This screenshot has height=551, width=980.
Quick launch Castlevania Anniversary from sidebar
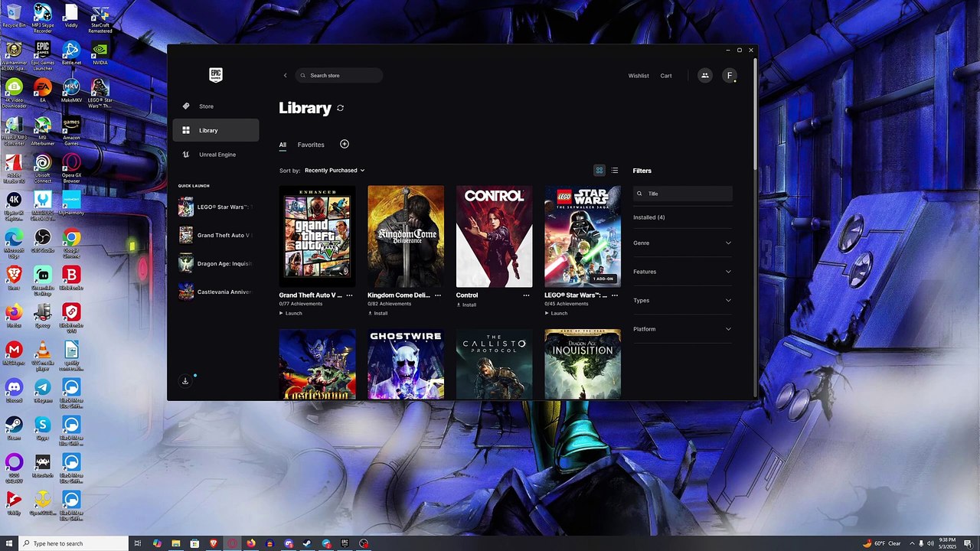pos(215,292)
